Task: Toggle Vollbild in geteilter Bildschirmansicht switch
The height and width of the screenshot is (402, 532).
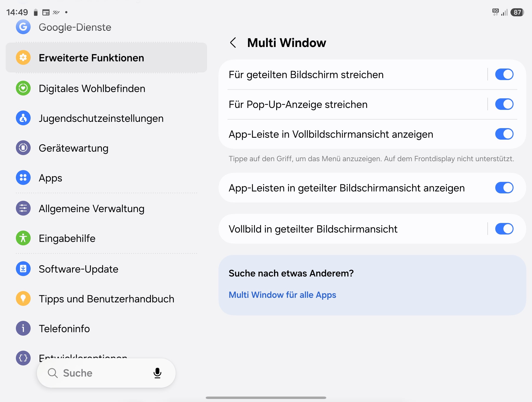Action: pos(504,229)
